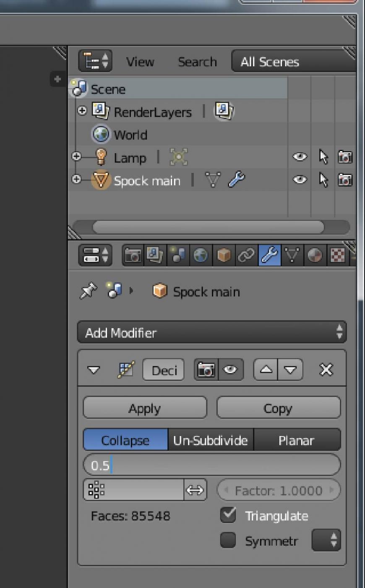365x588 pixels.
Task: Open the symmetry axis dropdown
Action: 326,540
